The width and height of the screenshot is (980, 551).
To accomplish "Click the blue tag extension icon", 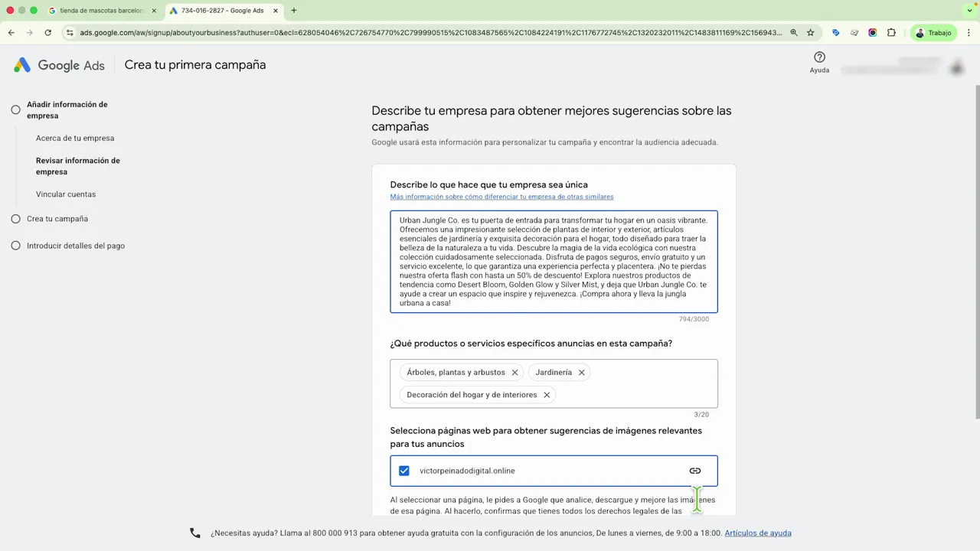I will (835, 33).
